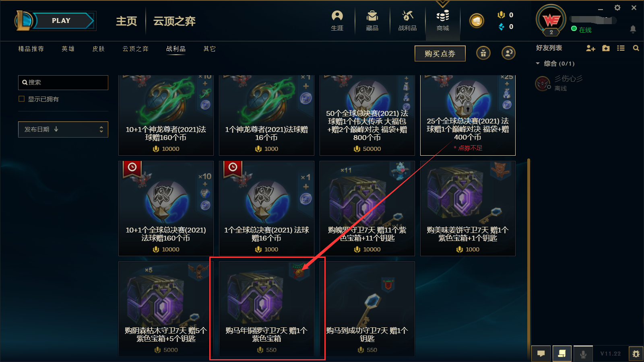
Task: Click the PLAY button
Action: tap(61, 21)
